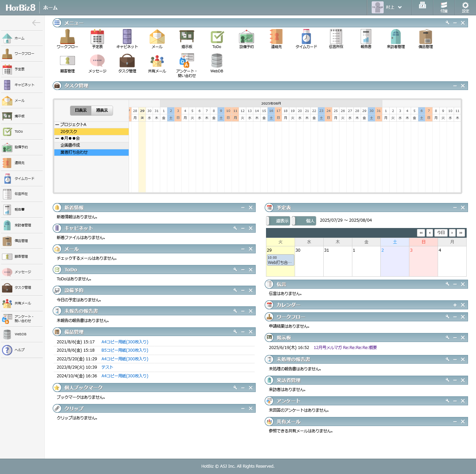The image size is (476, 474).
Task: Open the 10:00 Web打ち合わせ schedule entry
Action: point(280,260)
